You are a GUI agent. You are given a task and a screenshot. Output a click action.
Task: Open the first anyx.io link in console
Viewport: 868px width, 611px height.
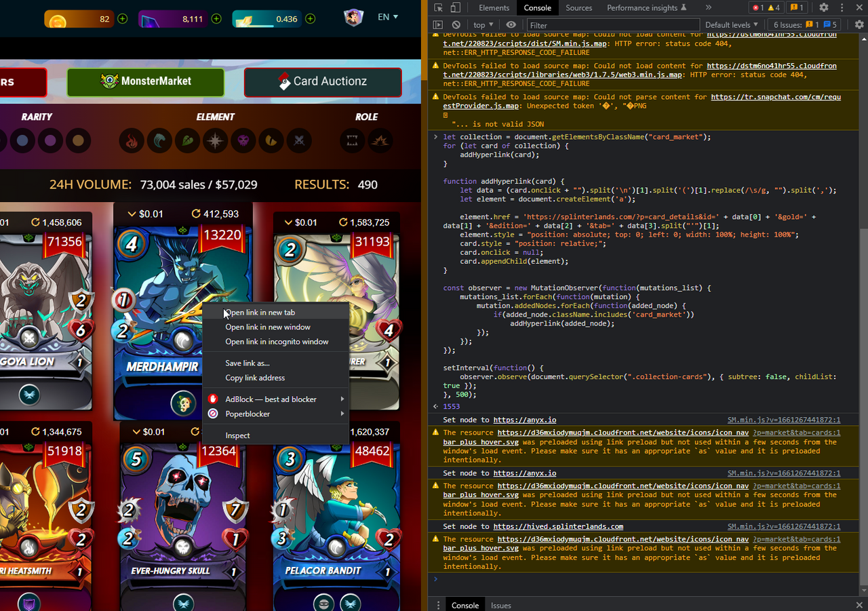pyautogui.click(x=524, y=420)
